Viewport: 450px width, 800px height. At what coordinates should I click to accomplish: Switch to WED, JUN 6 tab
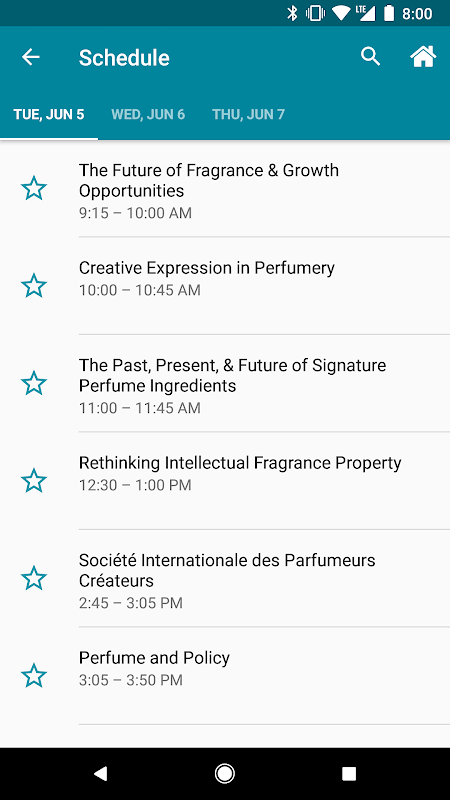(x=148, y=114)
